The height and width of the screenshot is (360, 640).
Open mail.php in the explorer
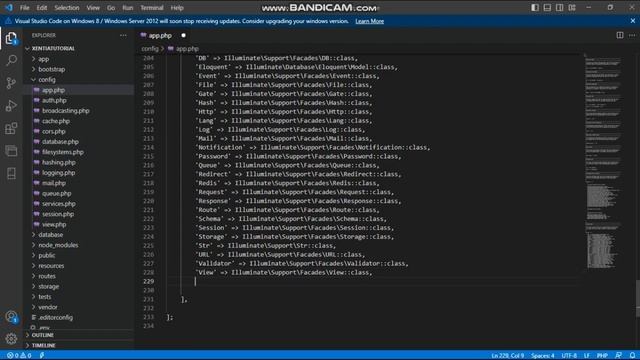53,183
